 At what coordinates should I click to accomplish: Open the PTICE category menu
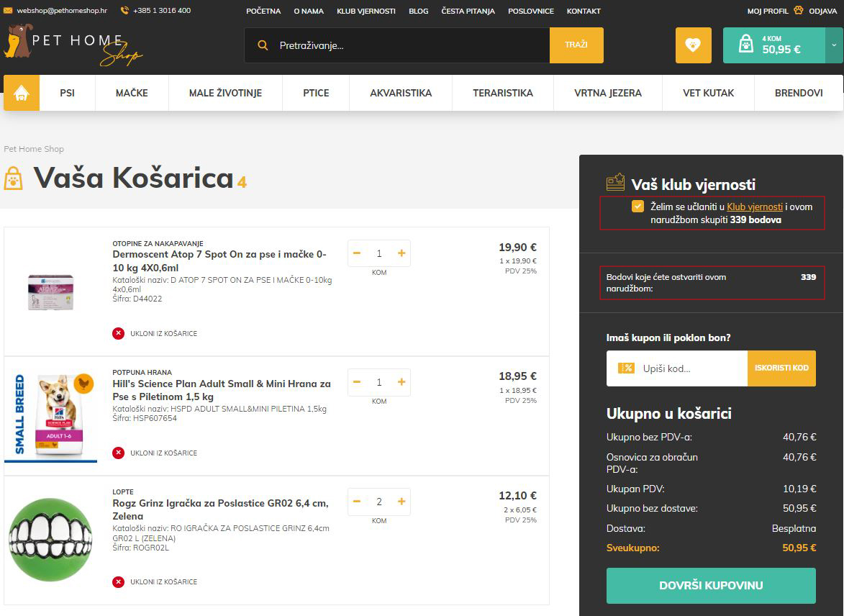316,93
